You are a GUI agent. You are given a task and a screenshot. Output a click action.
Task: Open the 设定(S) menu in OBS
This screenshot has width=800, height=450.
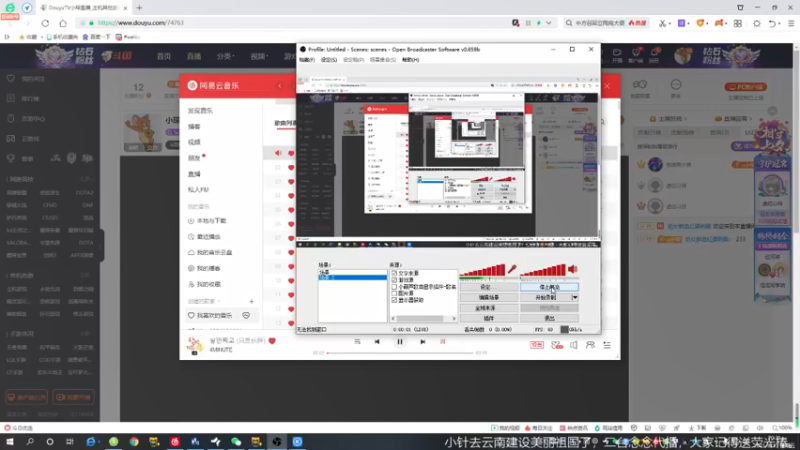[x=329, y=60]
